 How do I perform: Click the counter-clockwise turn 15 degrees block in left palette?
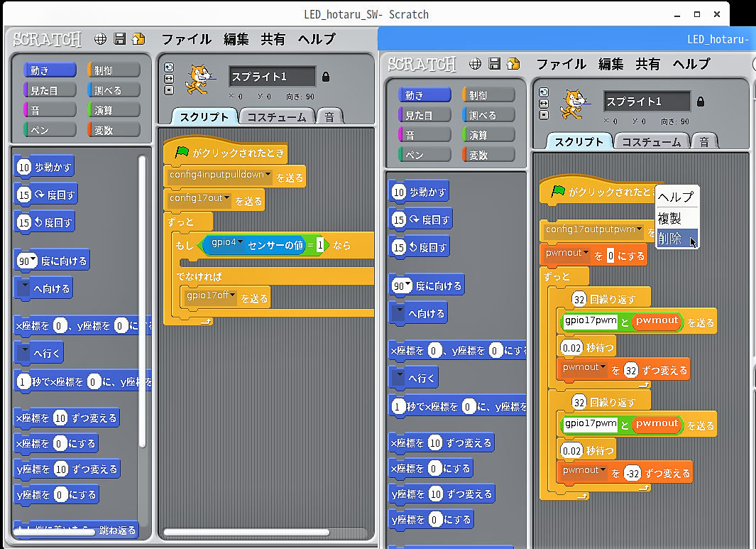pos(44,222)
